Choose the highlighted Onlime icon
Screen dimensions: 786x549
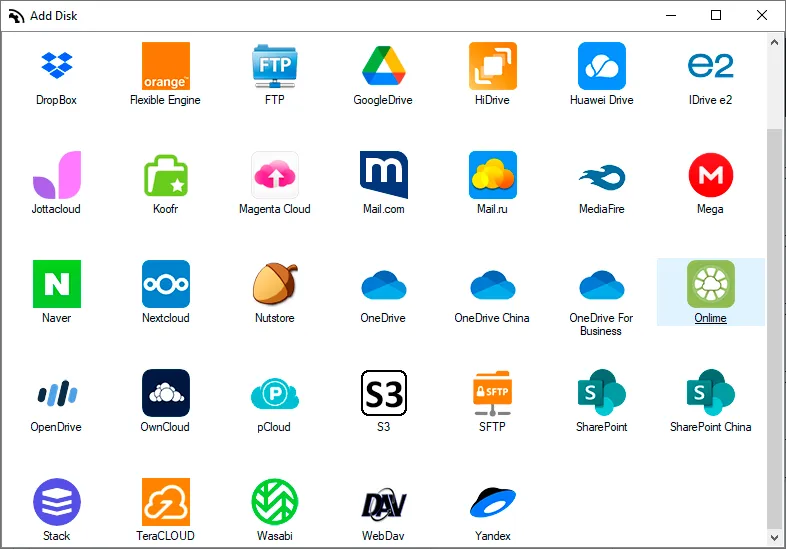coord(711,284)
